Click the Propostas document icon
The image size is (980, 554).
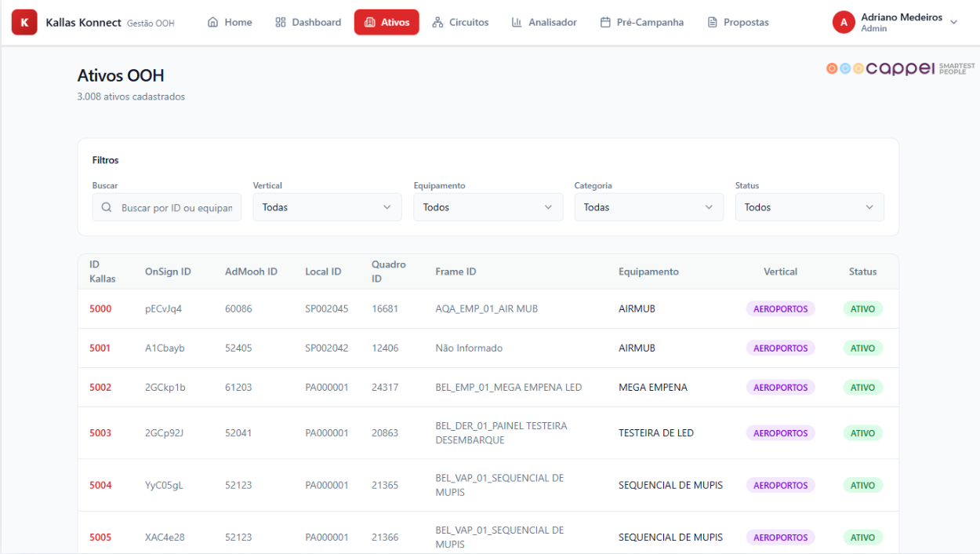(x=712, y=23)
